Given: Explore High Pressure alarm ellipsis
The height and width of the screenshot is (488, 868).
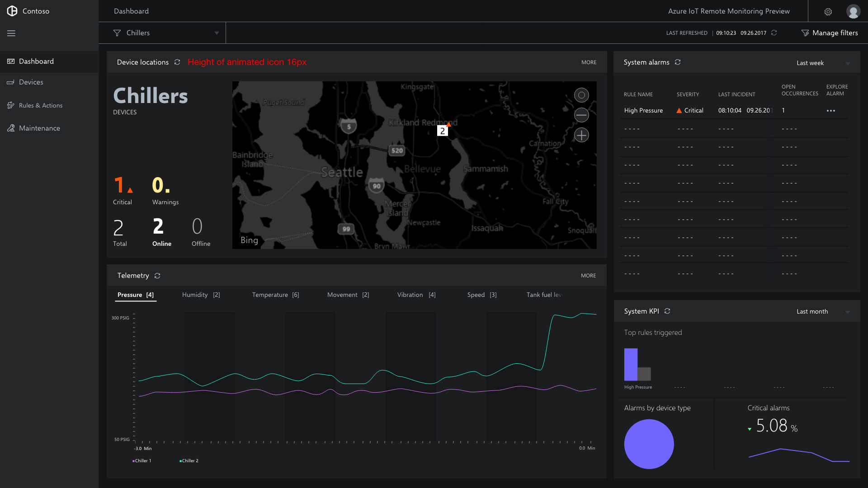Looking at the screenshot, I should (x=831, y=111).
